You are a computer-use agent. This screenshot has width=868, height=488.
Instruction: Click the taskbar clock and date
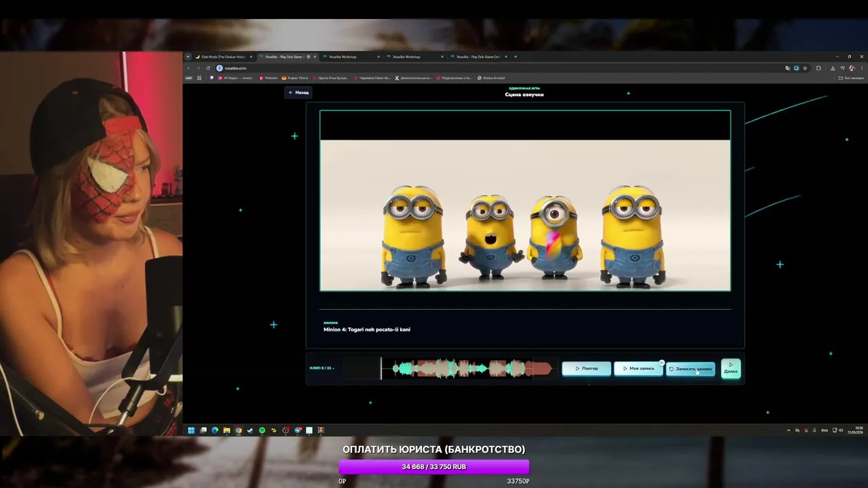[x=855, y=430]
